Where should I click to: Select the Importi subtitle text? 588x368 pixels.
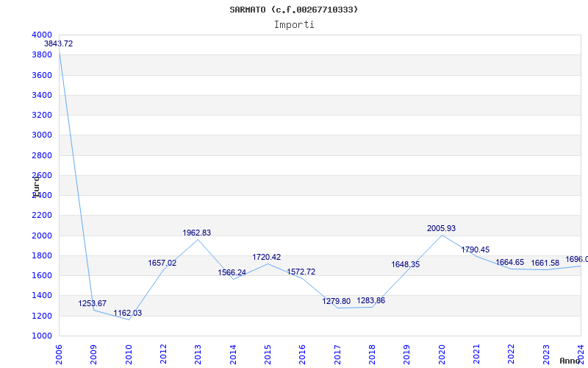tap(294, 25)
